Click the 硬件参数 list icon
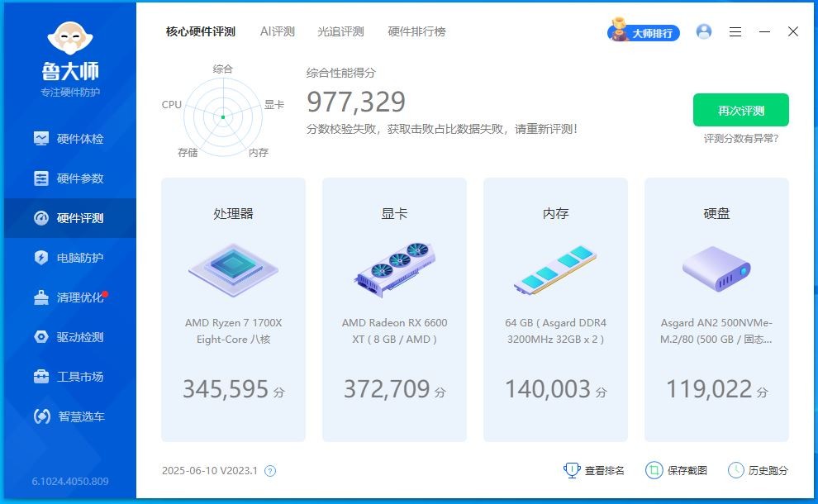This screenshot has width=818, height=504. (x=41, y=178)
